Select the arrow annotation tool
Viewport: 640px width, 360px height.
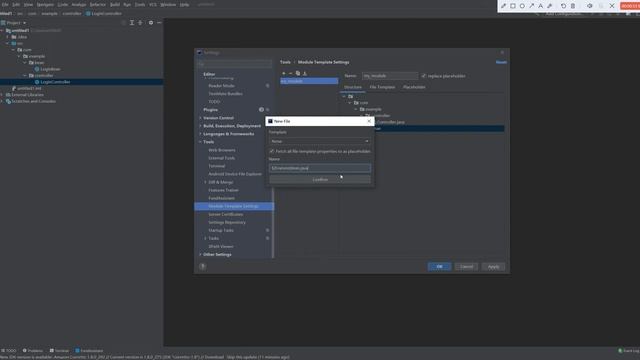point(531,6)
